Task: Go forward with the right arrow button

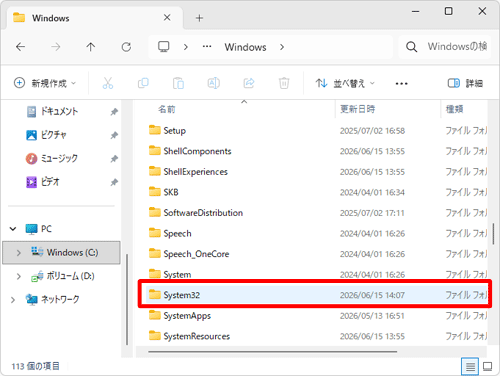Action: pyautogui.click(x=56, y=47)
